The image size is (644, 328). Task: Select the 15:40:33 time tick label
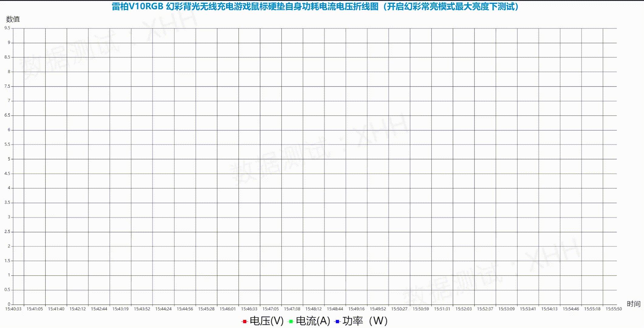(x=13, y=309)
